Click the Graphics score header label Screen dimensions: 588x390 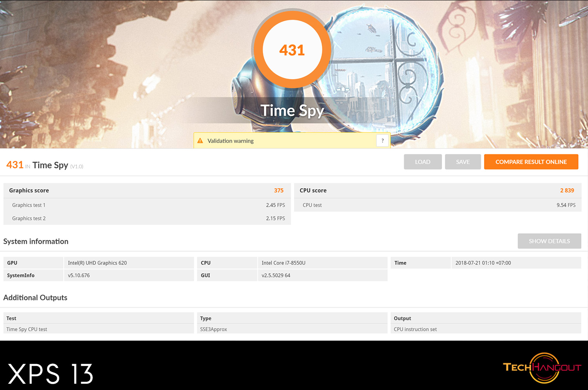(x=29, y=190)
